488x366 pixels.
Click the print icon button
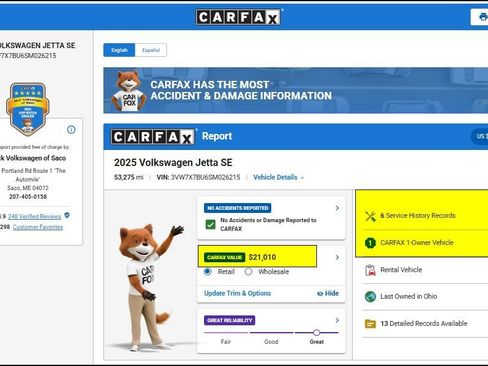tap(482, 17)
